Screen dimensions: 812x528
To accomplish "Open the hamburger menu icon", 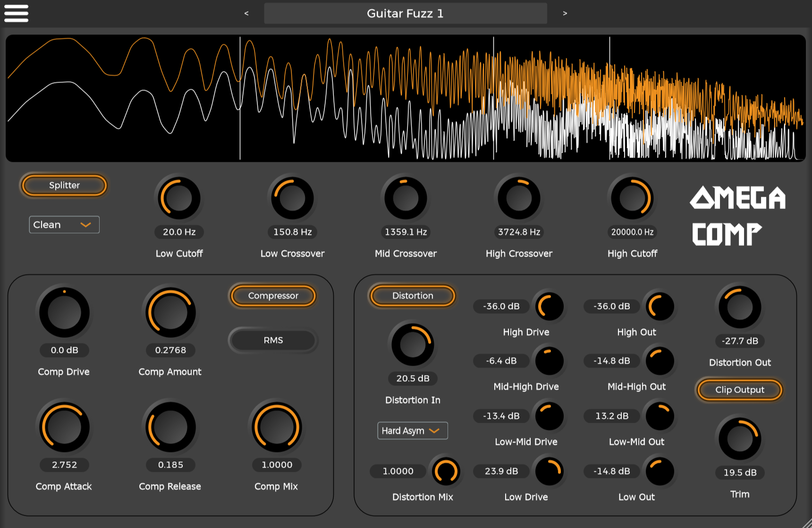I will pyautogui.click(x=16, y=13).
